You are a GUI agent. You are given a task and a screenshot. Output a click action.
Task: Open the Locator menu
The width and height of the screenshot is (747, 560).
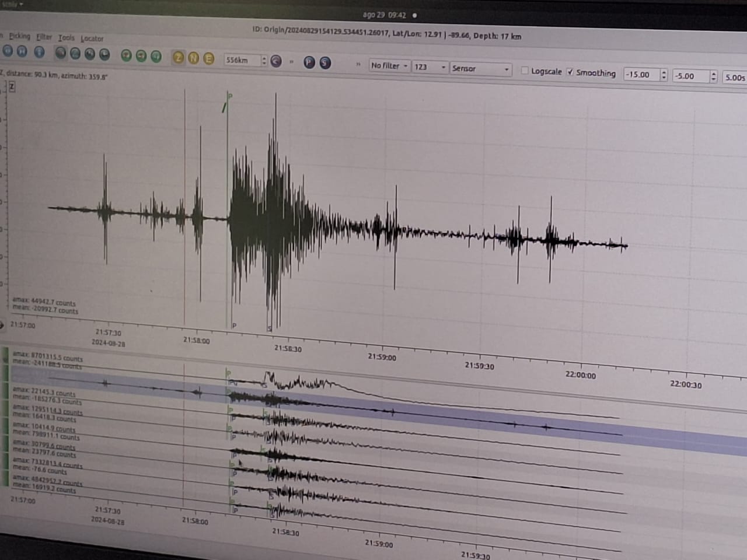[92, 38]
